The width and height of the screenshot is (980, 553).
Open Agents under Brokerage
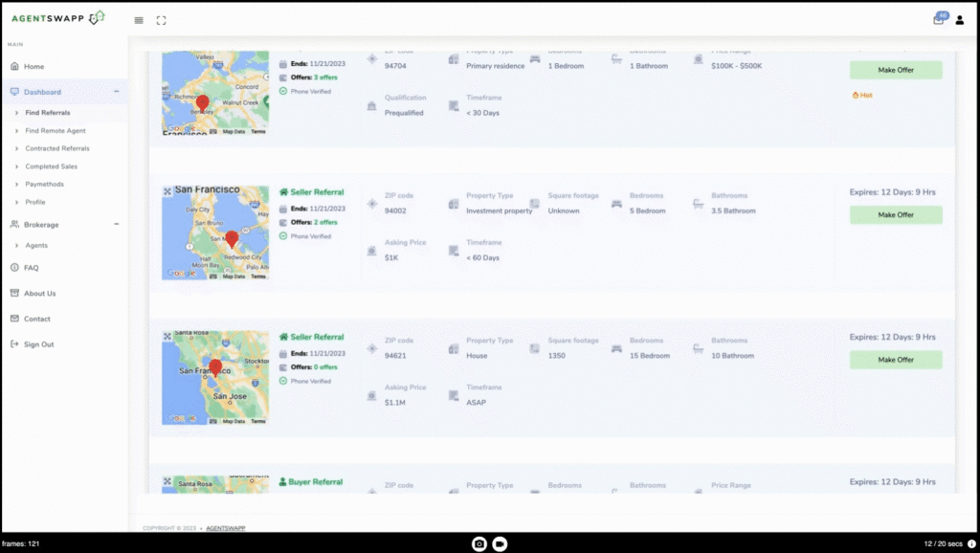pyautogui.click(x=36, y=246)
